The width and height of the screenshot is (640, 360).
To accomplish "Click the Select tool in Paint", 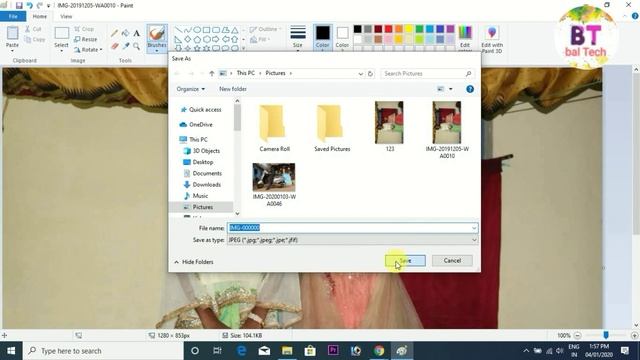I will (62, 38).
